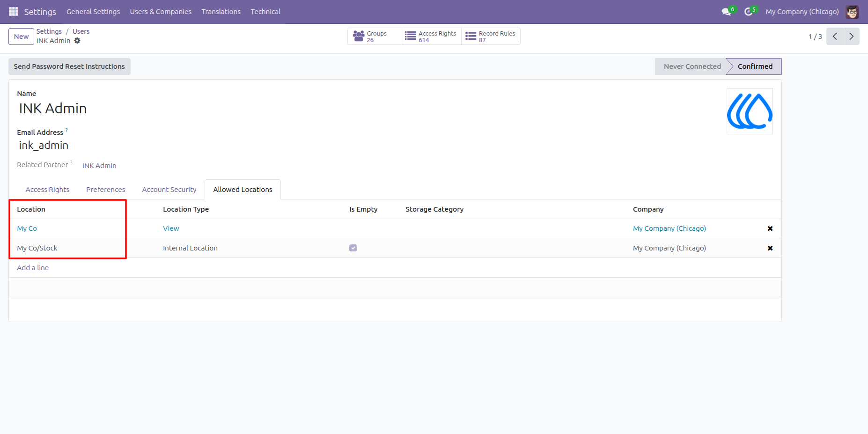Open My Company (Chicago) link in My Co row
This screenshot has width=868, height=434.
(x=669, y=228)
